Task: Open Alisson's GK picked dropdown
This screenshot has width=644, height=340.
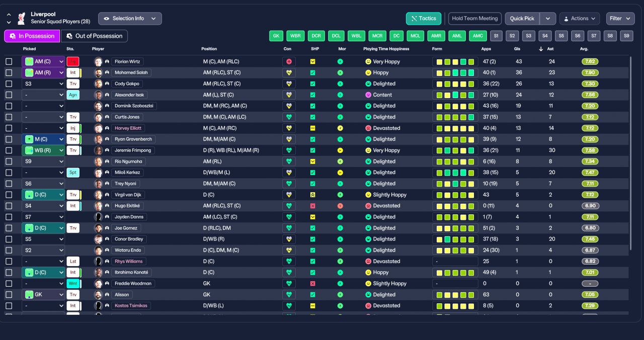Action: [43, 295]
